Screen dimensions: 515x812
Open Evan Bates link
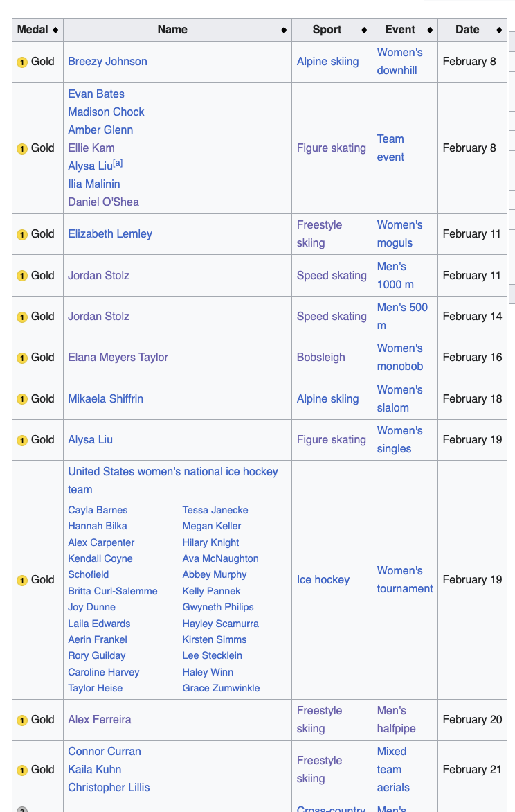tap(96, 94)
